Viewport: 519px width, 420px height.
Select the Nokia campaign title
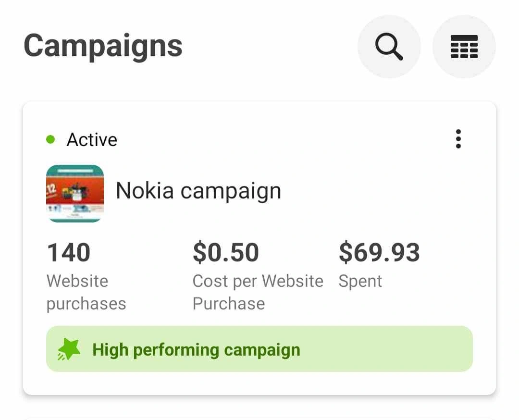pos(198,191)
